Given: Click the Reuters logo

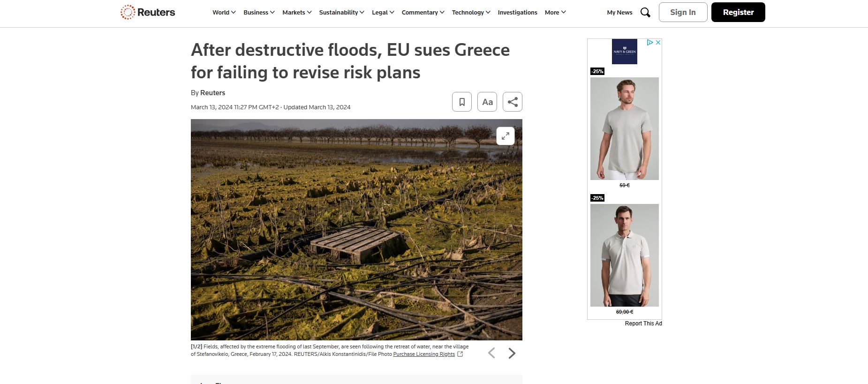Looking at the screenshot, I should pyautogui.click(x=148, y=12).
